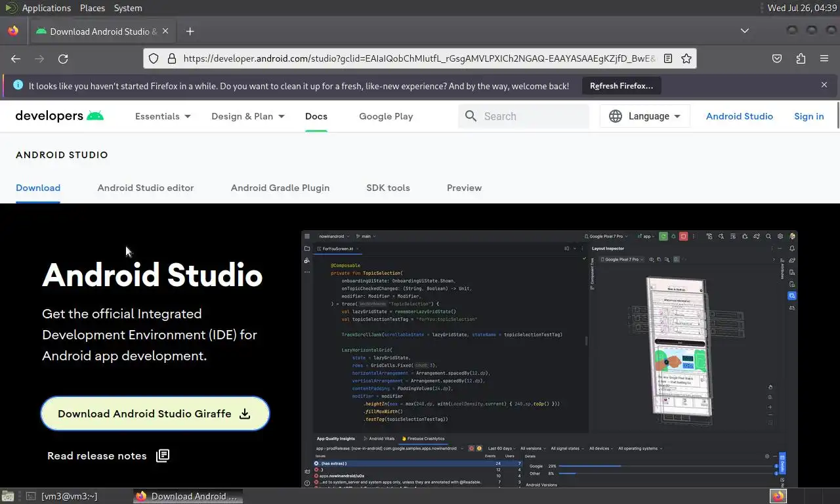
Task: Dismiss the Firefox refresh notification bar
Action: click(x=824, y=85)
